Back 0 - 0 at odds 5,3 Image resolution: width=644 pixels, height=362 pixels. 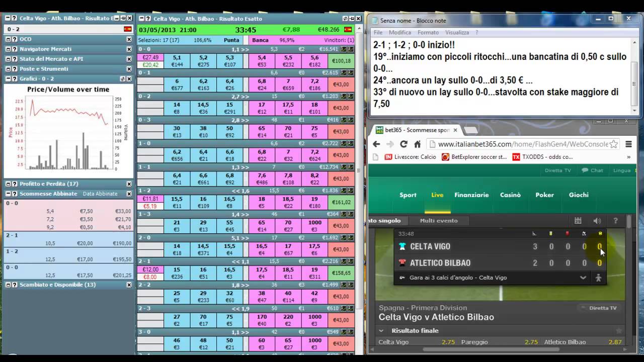click(229, 61)
